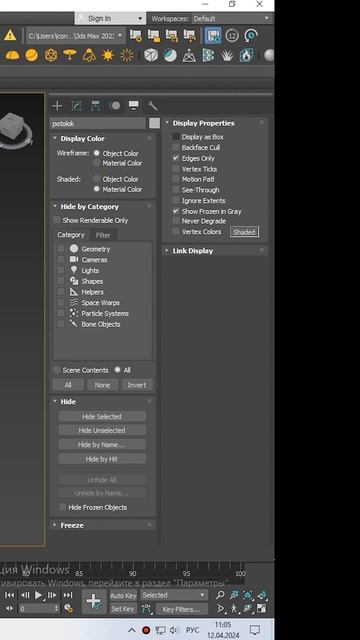The width and height of the screenshot is (360, 640).
Task: Switch to the Filter tab
Action: pos(103,235)
